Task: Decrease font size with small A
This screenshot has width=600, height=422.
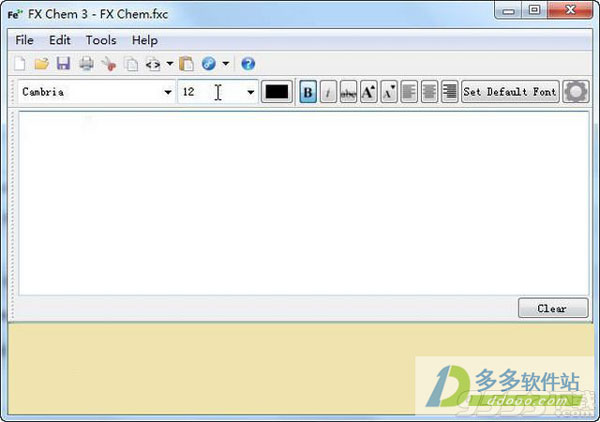Action: click(x=389, y=92)
